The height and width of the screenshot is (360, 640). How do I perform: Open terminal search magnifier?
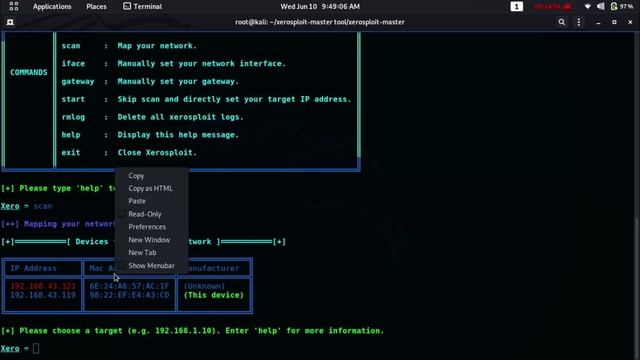coord(562,22)
